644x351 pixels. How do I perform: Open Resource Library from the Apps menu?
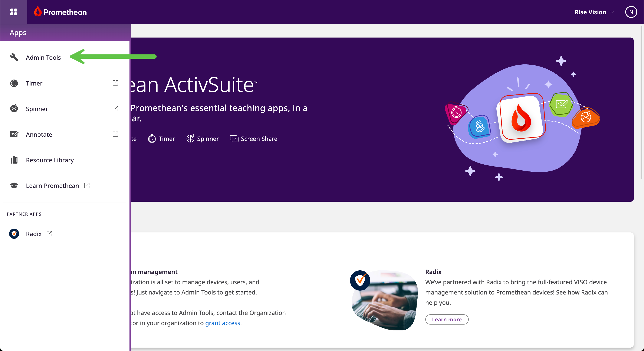[x=50, y=160]
